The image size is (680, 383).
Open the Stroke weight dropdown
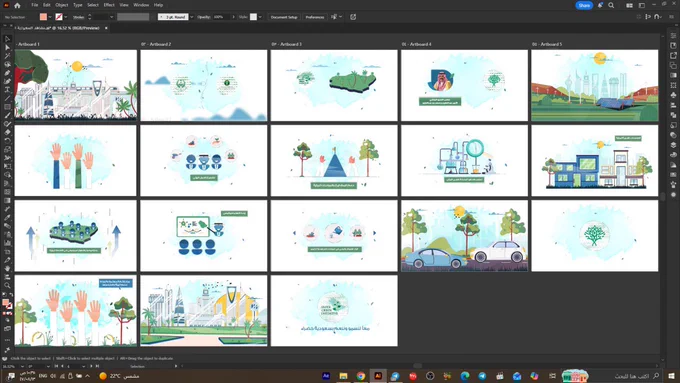(111, 17)
